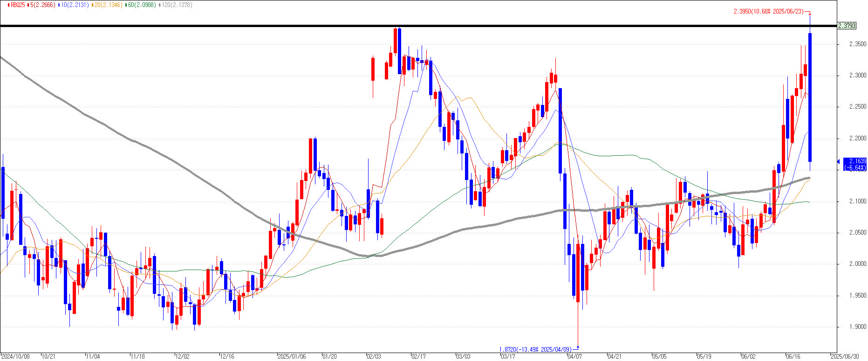Click the orange 20-period MA legend
Image resolution: width=868 pixels, height=361 pixels.
(108, 5)
